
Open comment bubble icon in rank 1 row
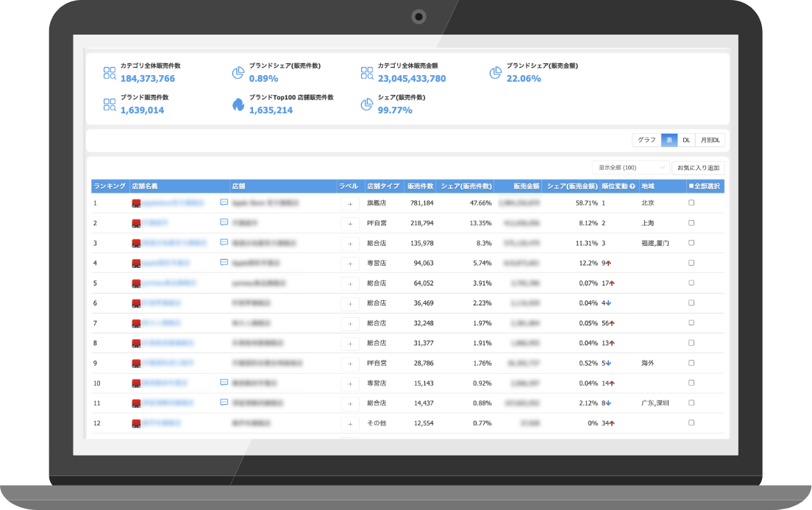click(x=224, y=202)
